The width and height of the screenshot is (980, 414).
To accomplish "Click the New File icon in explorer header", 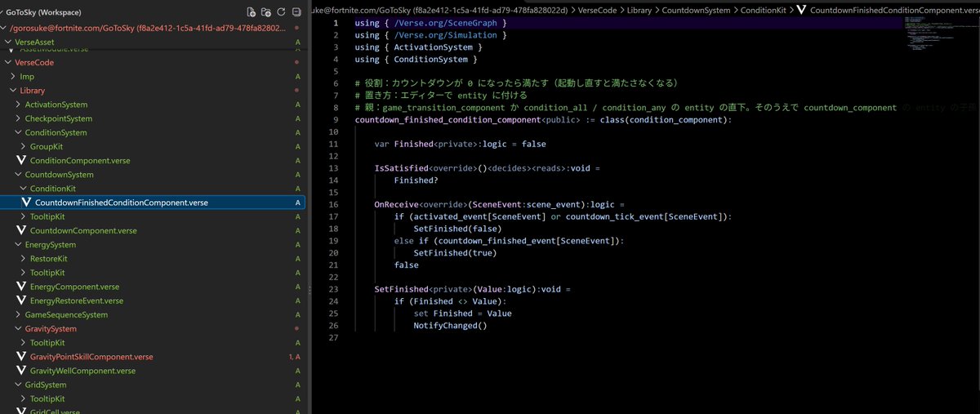I will [252, 12].
